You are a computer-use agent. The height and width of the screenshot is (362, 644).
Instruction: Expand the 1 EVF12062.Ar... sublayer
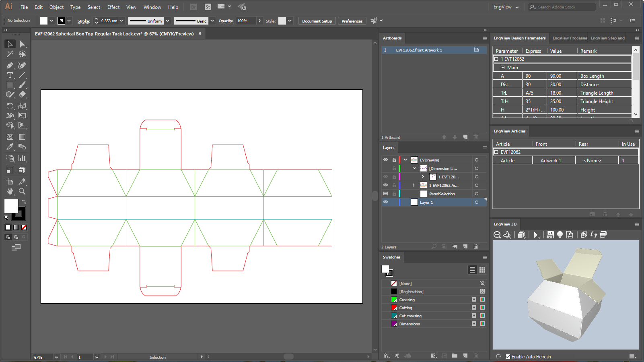pos(414,185)
